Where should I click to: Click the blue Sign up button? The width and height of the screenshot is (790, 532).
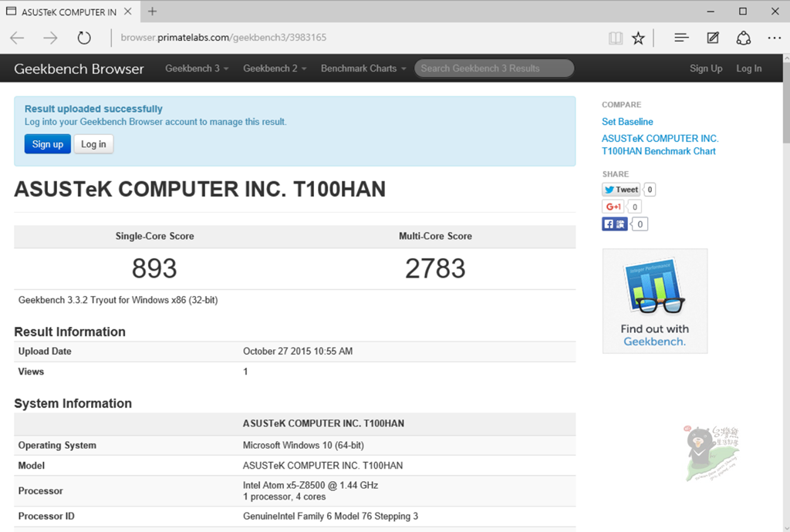click(47, 144)
